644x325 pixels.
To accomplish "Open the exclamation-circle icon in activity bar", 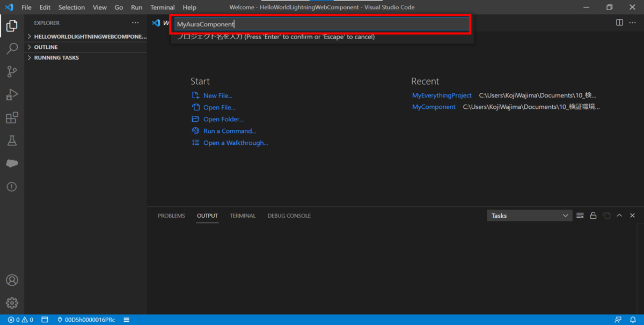I will (12, 187).
